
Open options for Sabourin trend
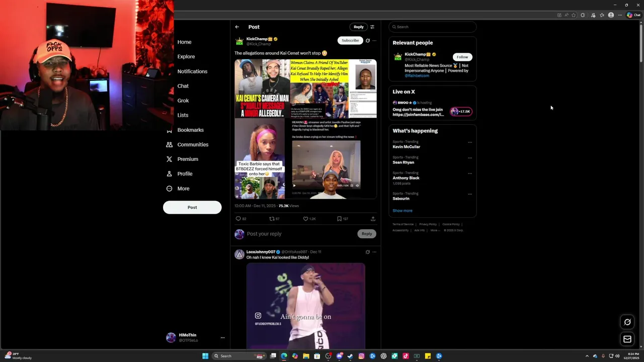(470, 194)
